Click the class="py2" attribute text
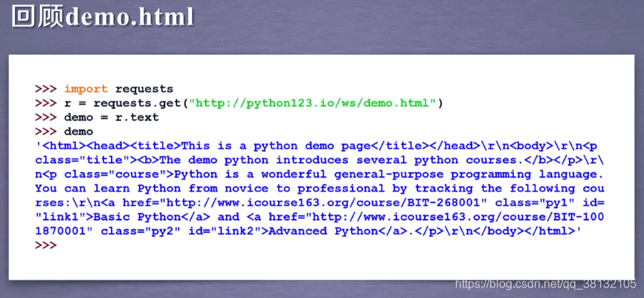 141,231
